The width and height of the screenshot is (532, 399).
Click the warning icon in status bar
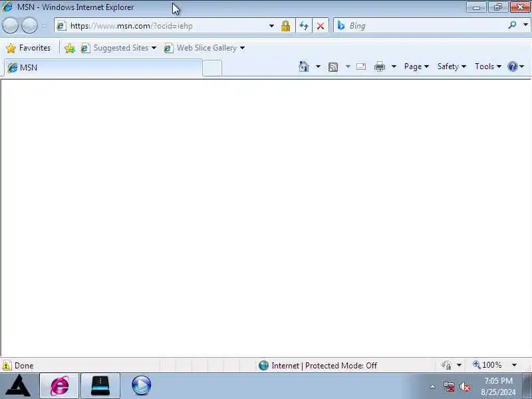[7, 365]
